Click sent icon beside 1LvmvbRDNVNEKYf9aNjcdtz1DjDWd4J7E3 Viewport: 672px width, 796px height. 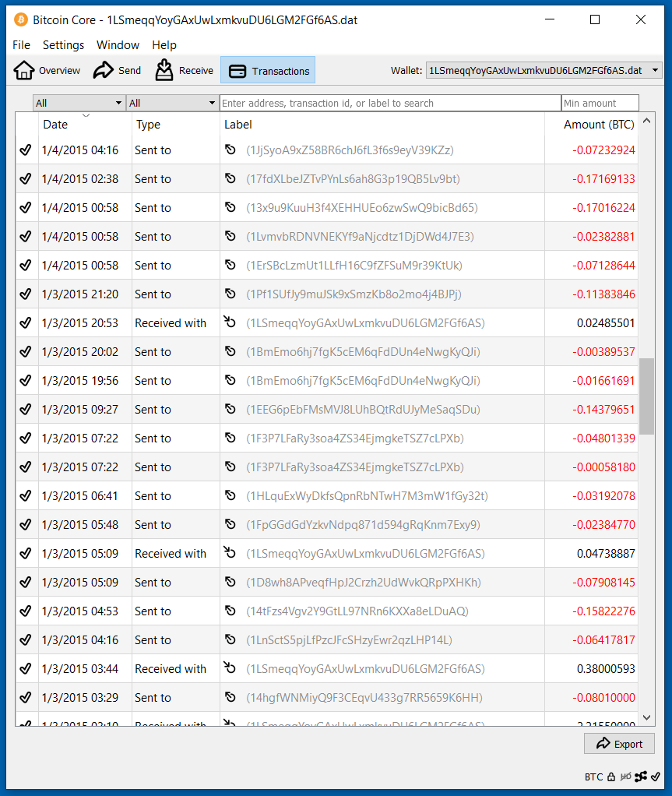[230, 236]
